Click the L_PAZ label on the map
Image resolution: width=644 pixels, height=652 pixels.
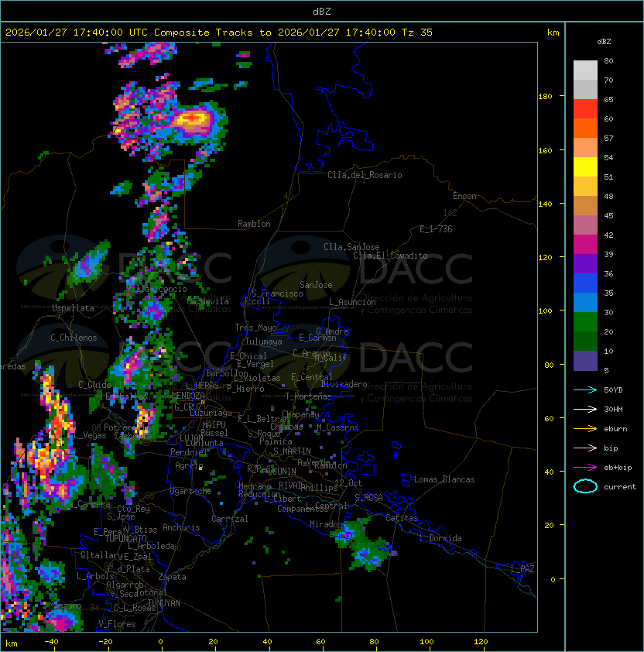pos(522,569)
